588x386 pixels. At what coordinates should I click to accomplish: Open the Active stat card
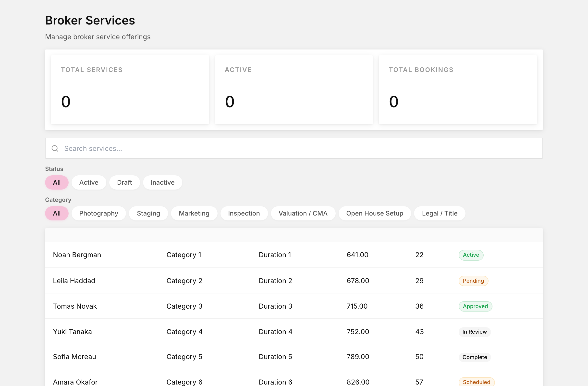[x=294, y=90]
